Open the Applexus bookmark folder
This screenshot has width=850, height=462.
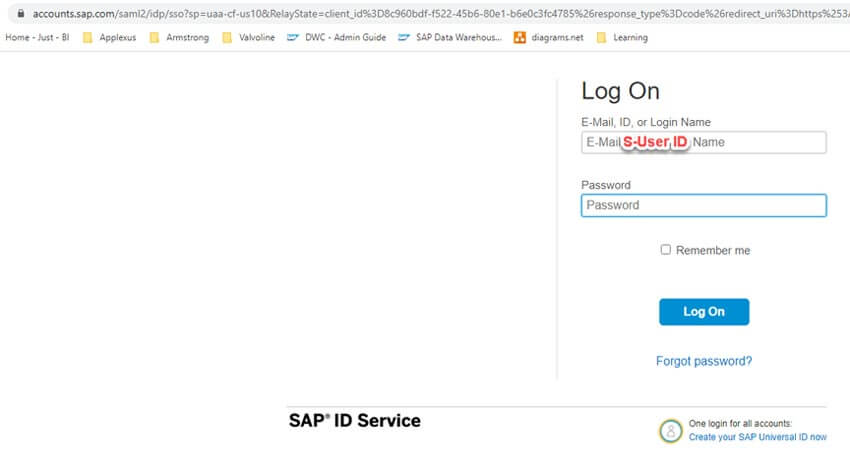pyautogui.click(x=109, y=37)
